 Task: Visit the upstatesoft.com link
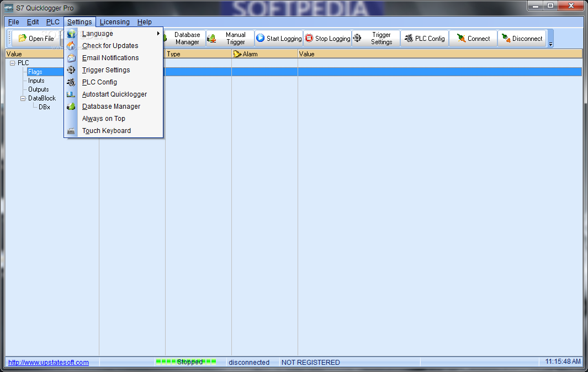coord(49,362)
